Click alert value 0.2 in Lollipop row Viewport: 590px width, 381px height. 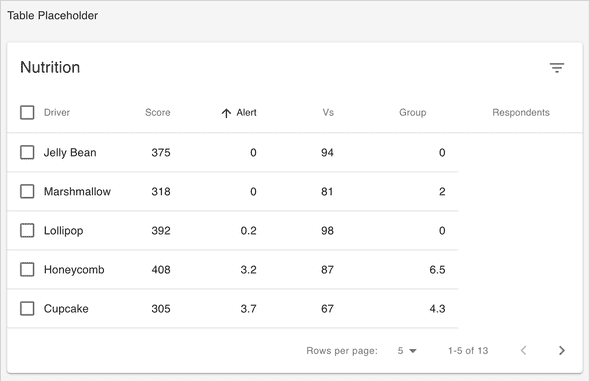pos(249,231)
